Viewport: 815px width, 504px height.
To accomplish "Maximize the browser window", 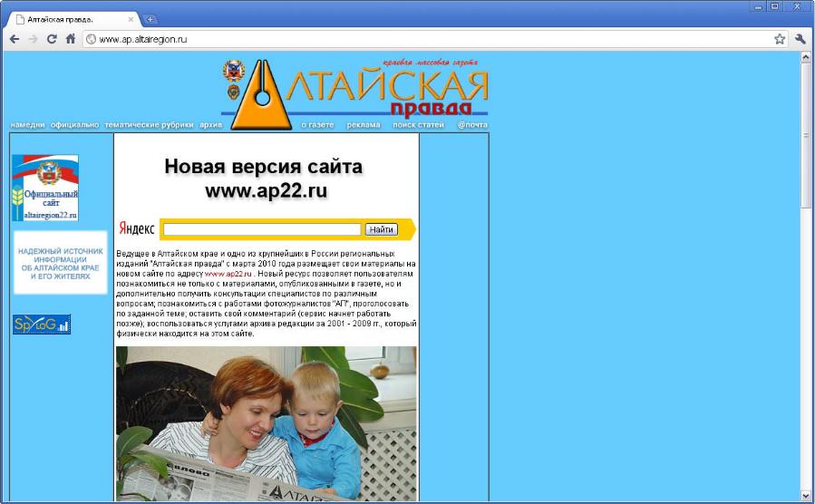I will [775, 6].
